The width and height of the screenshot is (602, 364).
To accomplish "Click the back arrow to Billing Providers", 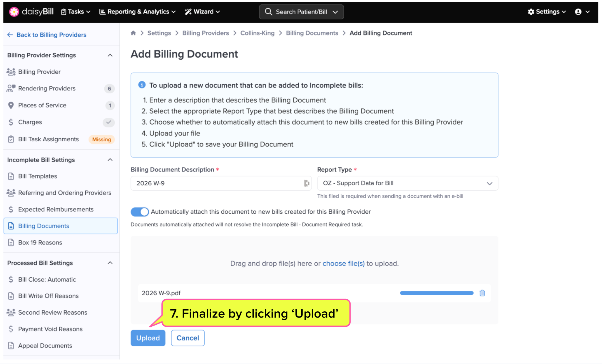I will click(x=10, y=35).
